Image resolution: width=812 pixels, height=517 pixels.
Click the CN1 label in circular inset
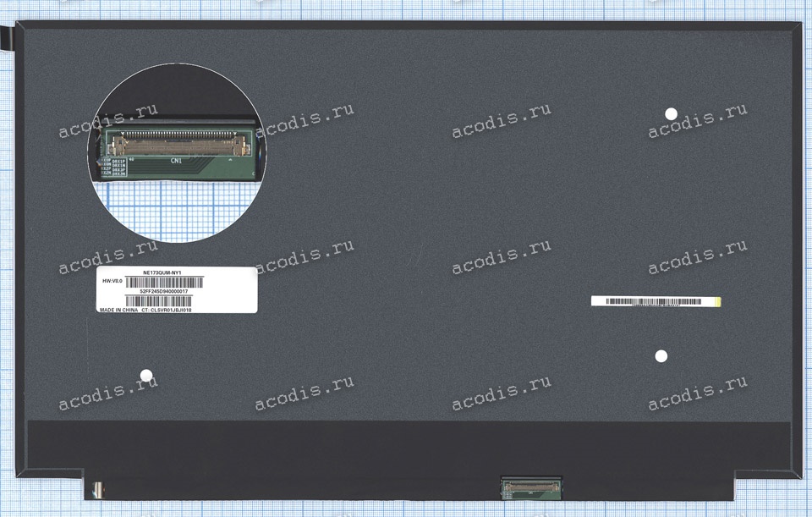click(176, 161)
